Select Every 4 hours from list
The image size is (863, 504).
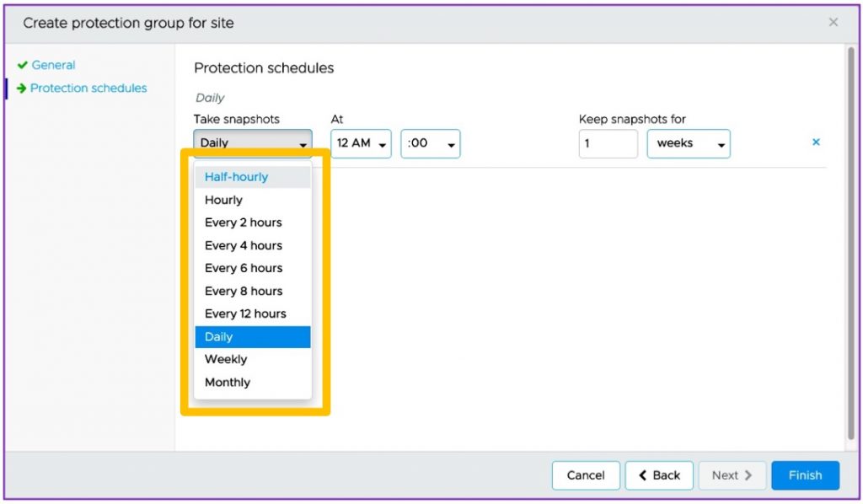coord(244,245)
